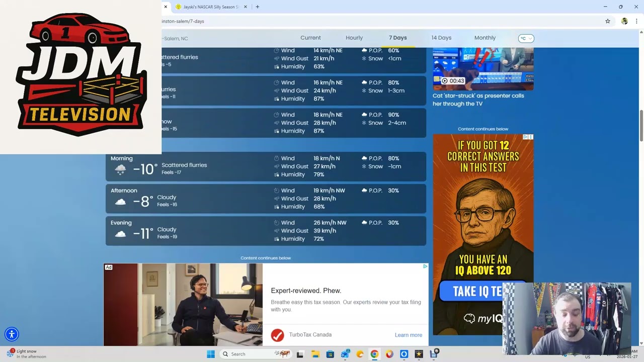Open the accessibility widget button
This screenshot has width=644, height=362.
click(12, 334)
